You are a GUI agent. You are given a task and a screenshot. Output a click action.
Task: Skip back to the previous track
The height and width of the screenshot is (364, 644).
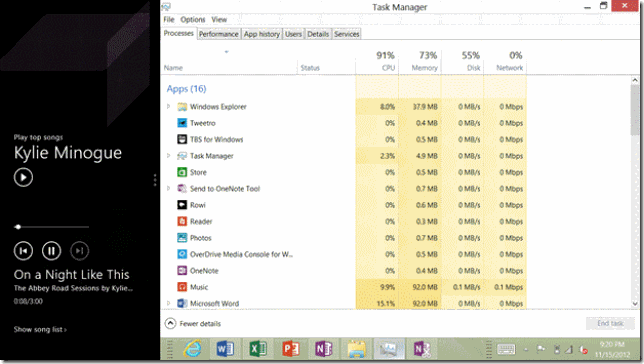click(x=23, y=251)
